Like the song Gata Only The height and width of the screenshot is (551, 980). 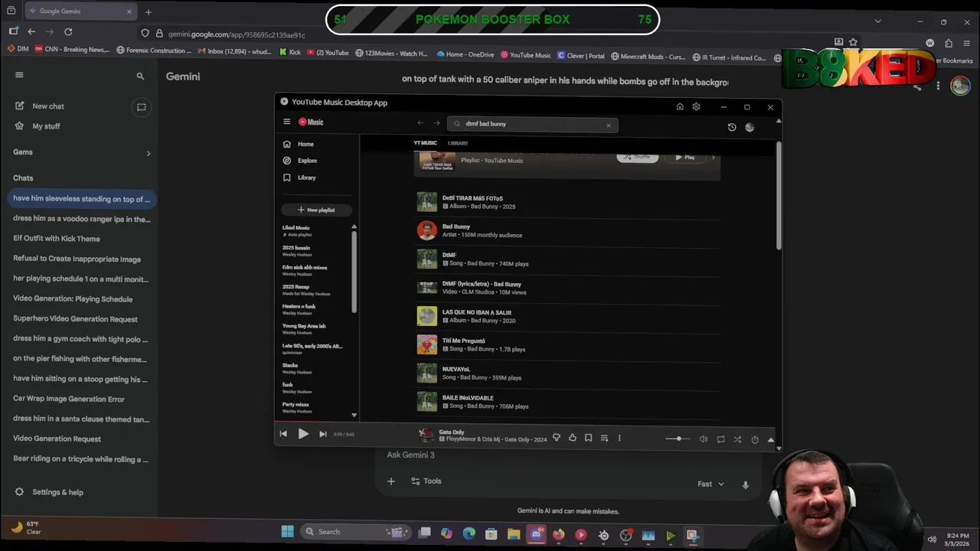(x=572, y=438)
